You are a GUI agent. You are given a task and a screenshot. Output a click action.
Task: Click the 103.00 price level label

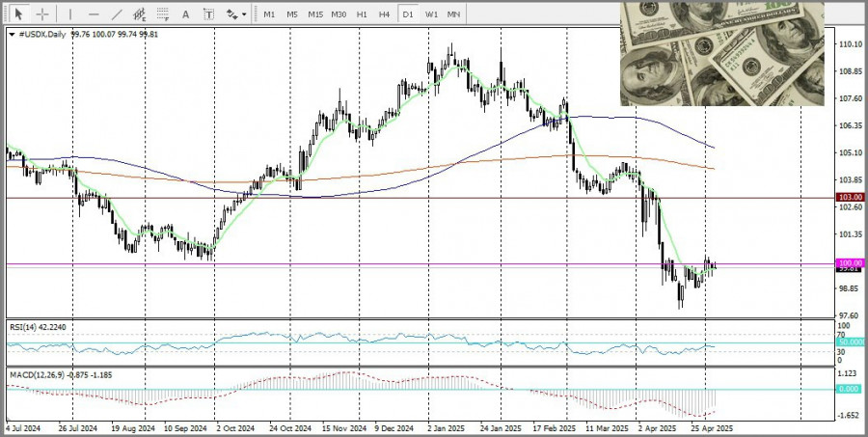coord(851,197)
